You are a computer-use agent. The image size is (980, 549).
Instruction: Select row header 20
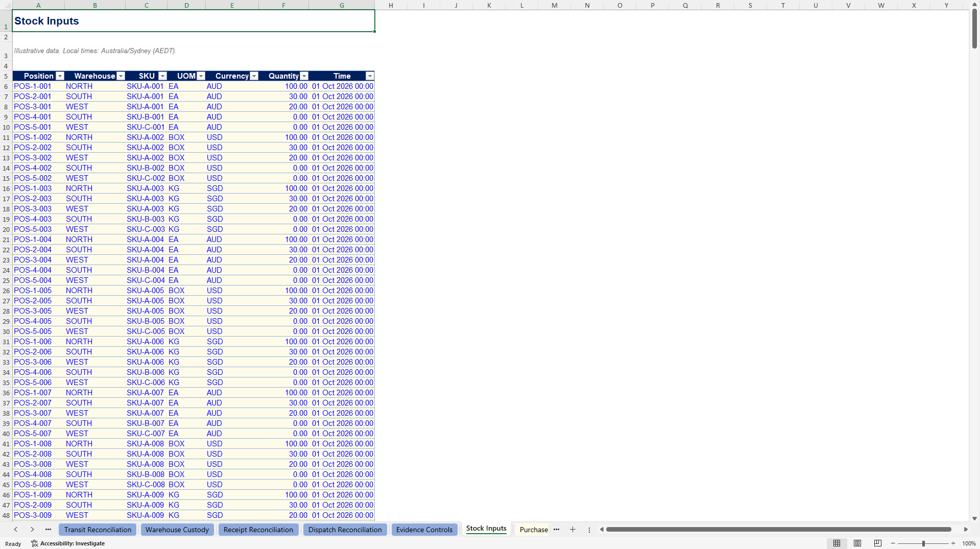[x=6, y=229]
